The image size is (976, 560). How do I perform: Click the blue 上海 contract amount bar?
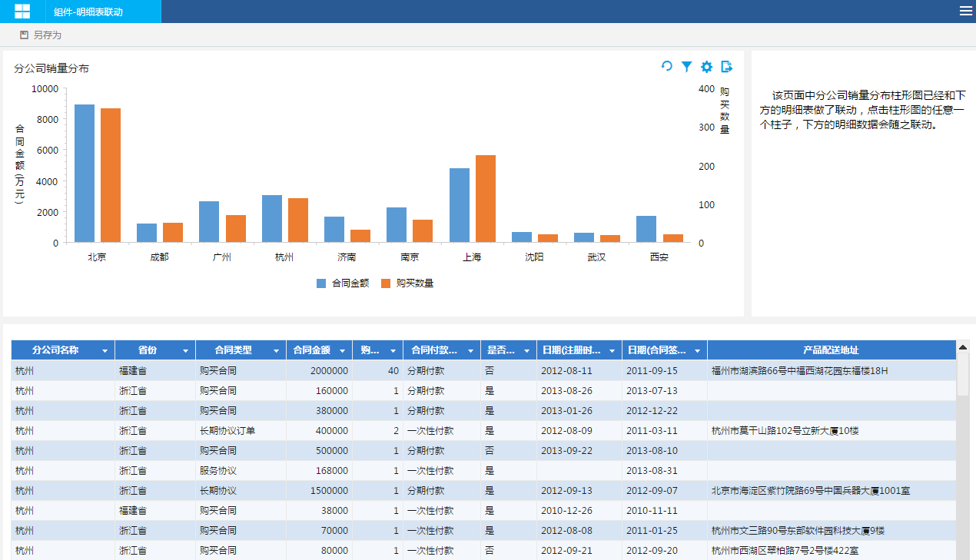pyautogui.click(x=460, y=205)
